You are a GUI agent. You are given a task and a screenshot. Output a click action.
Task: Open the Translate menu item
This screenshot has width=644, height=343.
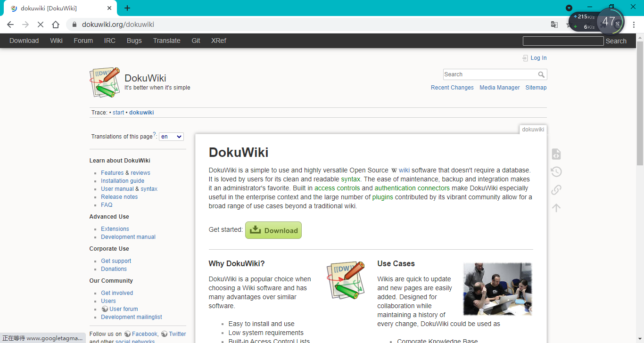[x=166, y=41]
